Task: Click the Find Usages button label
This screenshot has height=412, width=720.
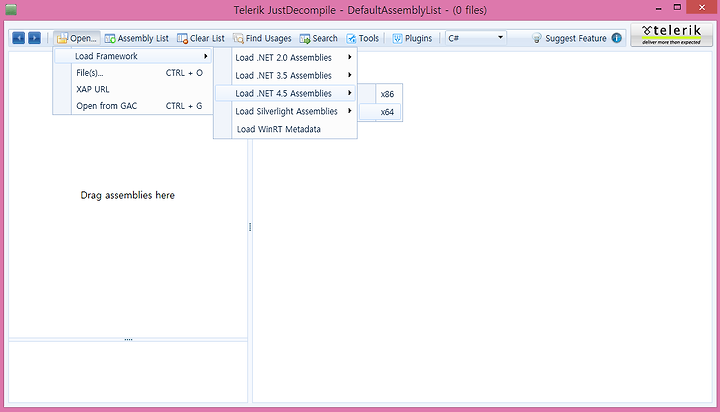Action: coord(268,39)
